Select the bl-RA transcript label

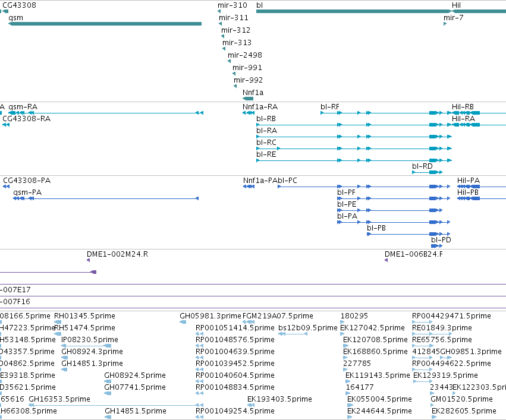(x=266, y=131)
